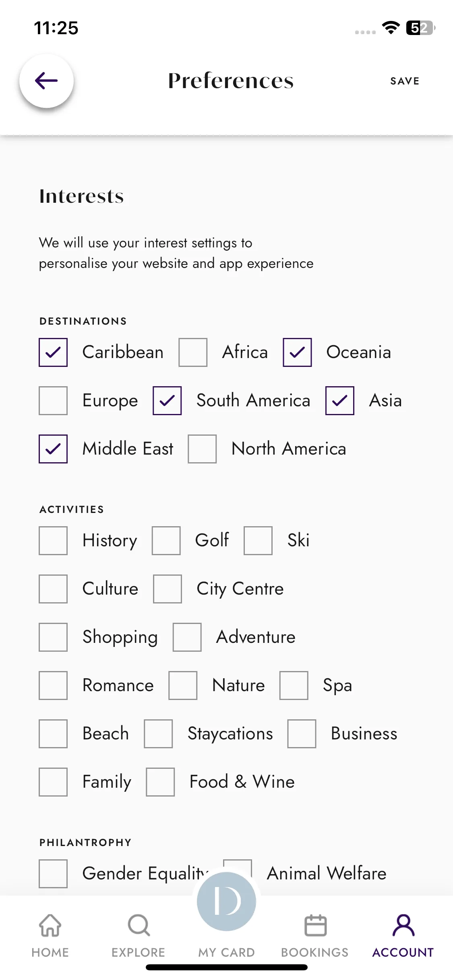Open the Home tab icon
Viewport: 453px width, 980px height.
pyautogui.click(x=50, y=925)
